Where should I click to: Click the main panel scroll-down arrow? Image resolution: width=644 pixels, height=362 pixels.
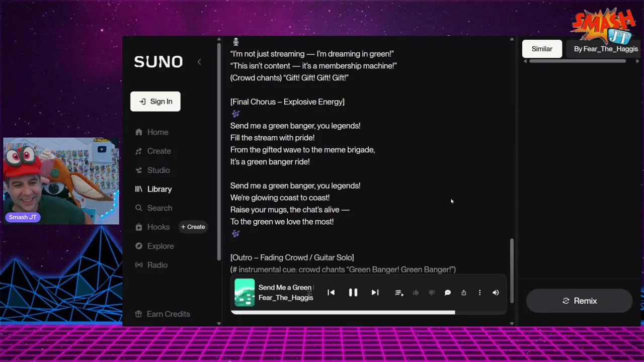[512, 323]
